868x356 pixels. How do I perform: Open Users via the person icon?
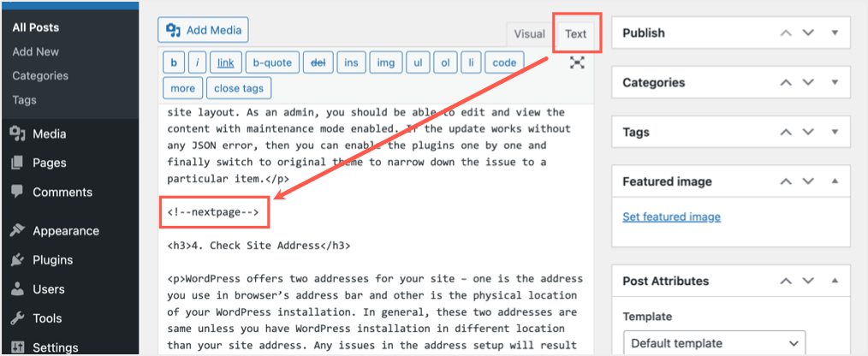[x=17, y=289]
